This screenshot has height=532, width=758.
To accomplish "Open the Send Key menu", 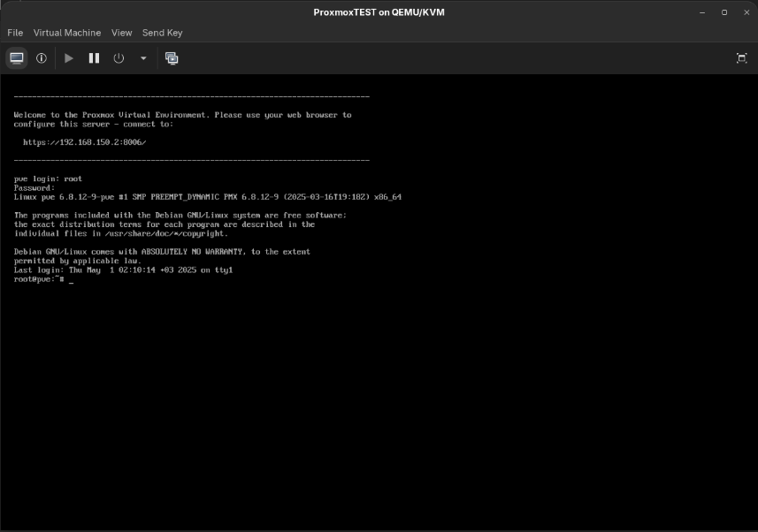I will pyautogui.click(x=162, y=33).
